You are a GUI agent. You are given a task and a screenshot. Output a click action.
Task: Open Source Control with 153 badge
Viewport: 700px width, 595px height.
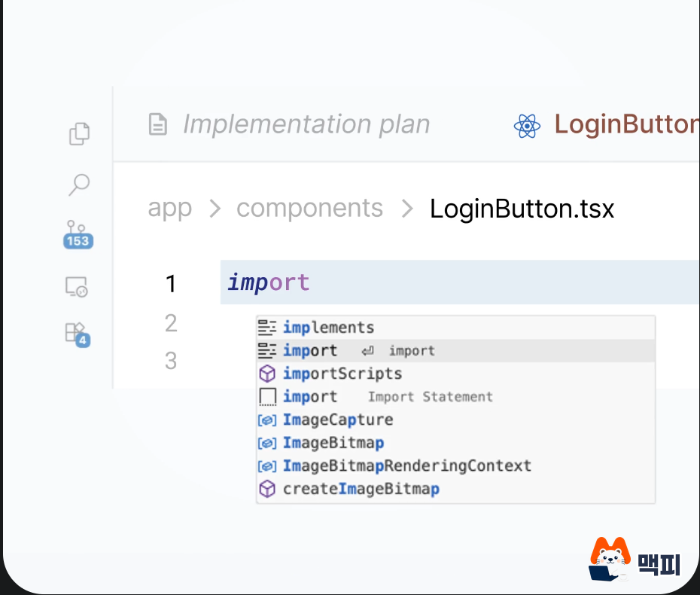(x=78, y=234)
